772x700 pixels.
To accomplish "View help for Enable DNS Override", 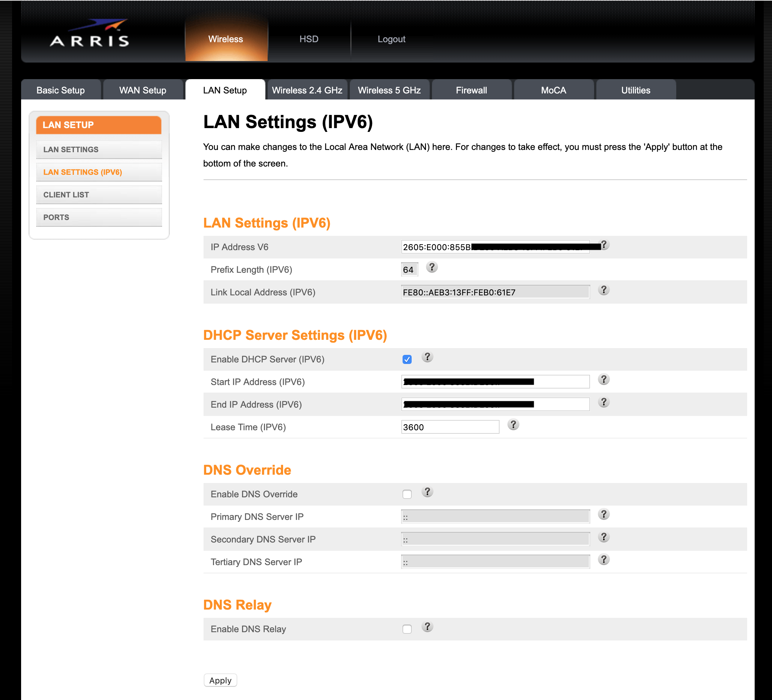I will click(427, 492).
